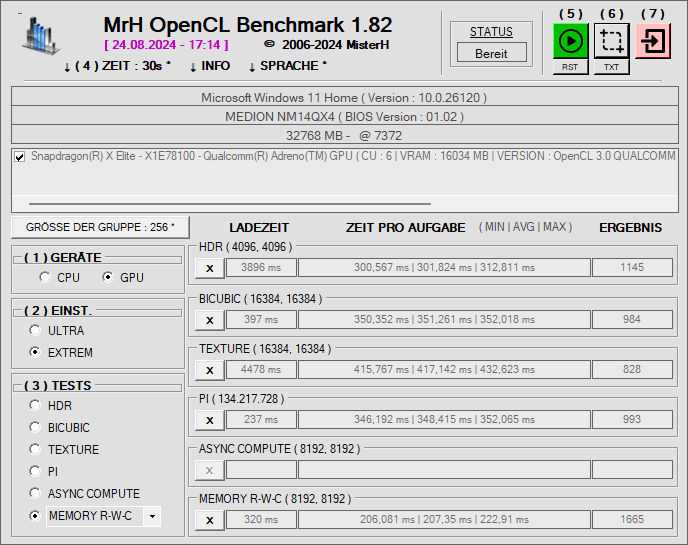Screen dimensions: 688x545
Task: Click the LADEZEIT column header
Action: [x=259, y=227]
